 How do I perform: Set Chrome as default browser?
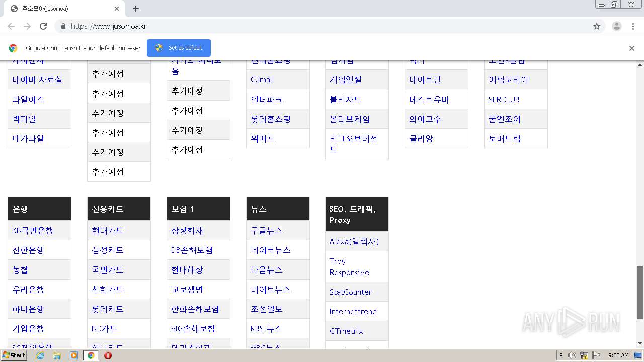[179, 48]
